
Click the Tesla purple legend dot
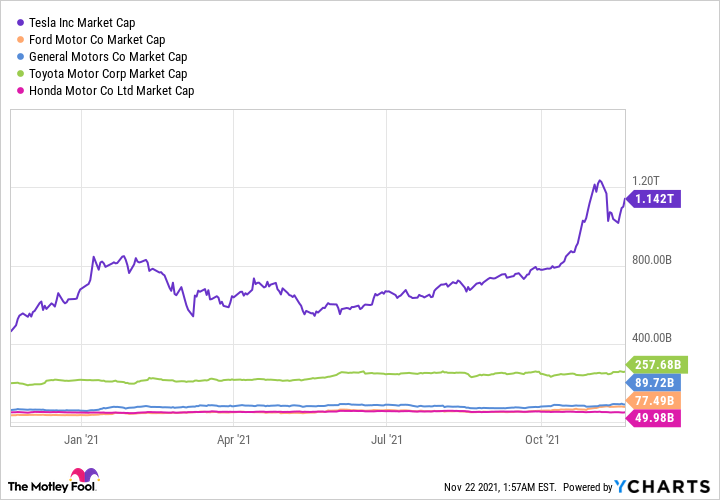(x=20, y=22)
